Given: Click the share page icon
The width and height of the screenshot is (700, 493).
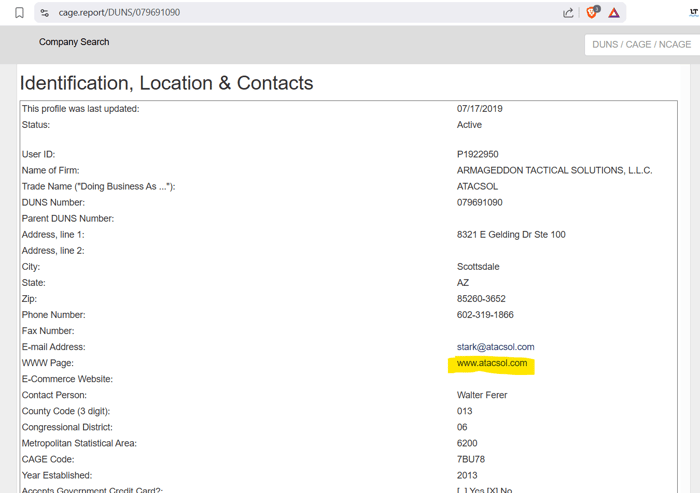Looking at the screenshot, I should (568, 13).
